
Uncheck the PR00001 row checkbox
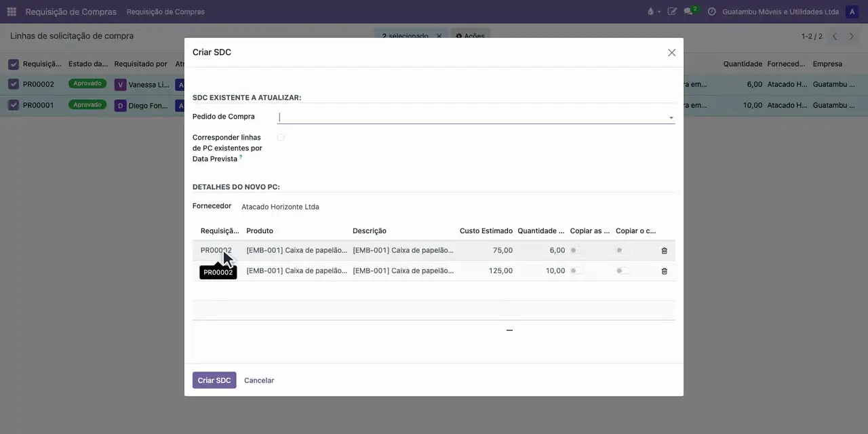pyautogui.click(x=14, y=105)
